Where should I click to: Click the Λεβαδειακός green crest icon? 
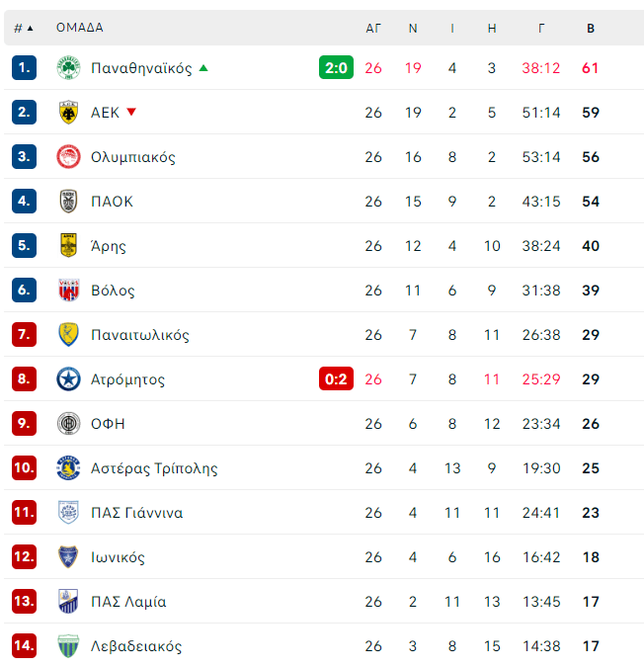pos(68,646)
